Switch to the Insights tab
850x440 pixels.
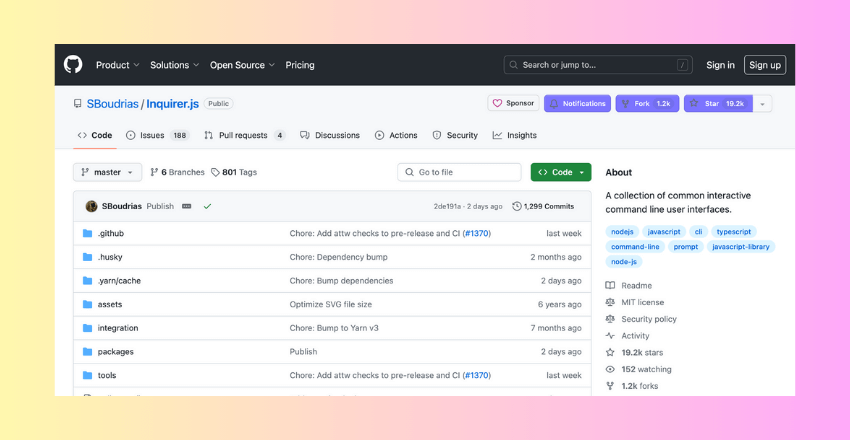[x=514, y=135]
